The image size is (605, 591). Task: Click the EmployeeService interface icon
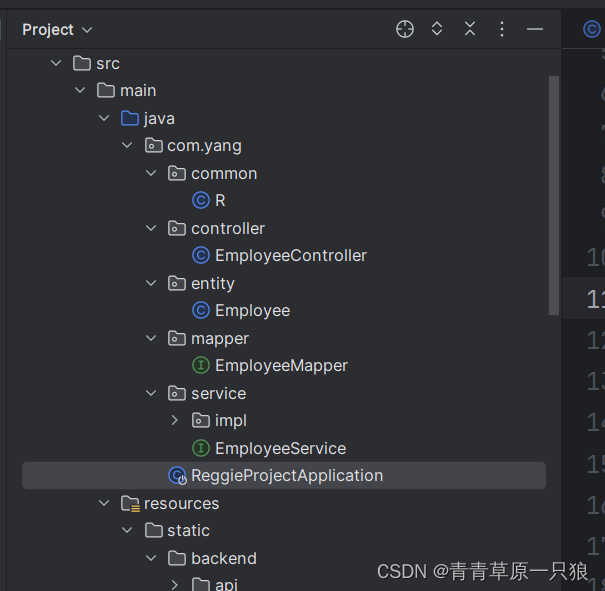click(201, 448)
